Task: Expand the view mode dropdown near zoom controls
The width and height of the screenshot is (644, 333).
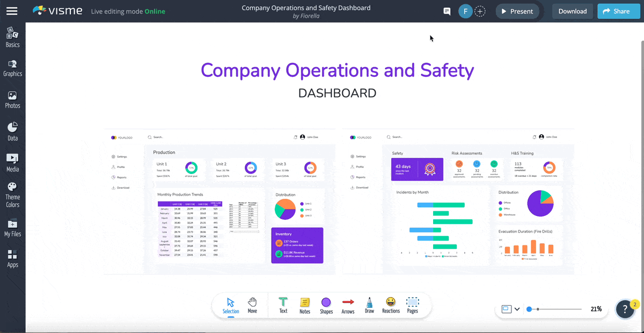Action: point(517,309)
